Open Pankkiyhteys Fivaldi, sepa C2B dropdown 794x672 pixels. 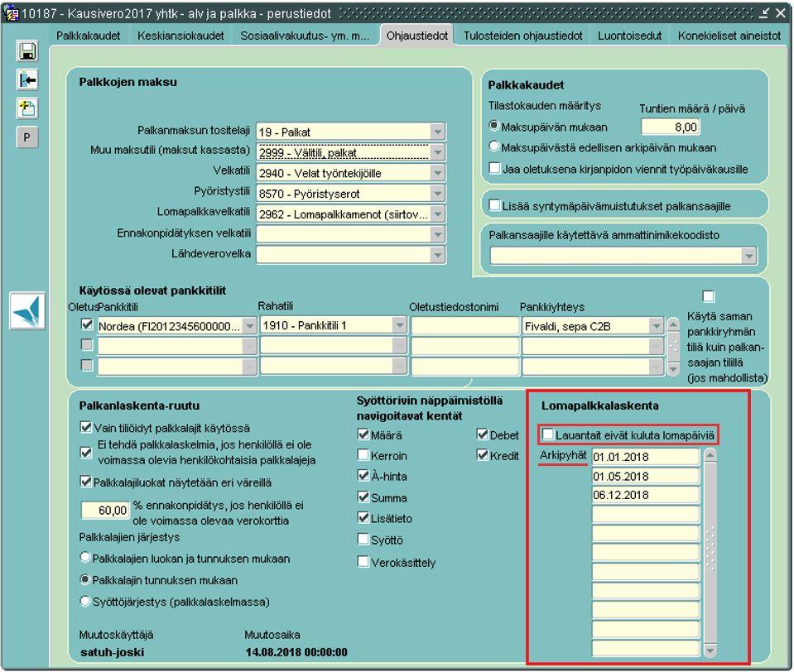coord(657,326)
